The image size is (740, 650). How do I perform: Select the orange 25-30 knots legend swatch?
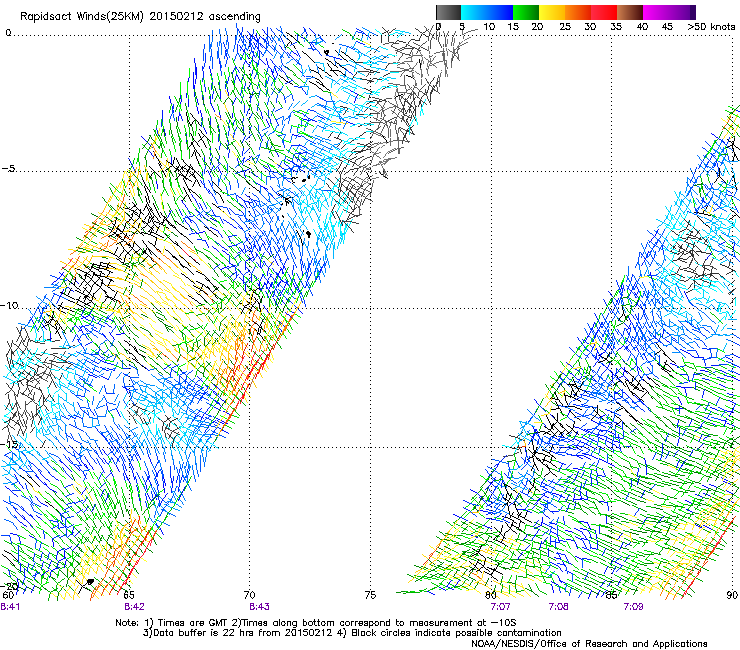coord(578,12)
